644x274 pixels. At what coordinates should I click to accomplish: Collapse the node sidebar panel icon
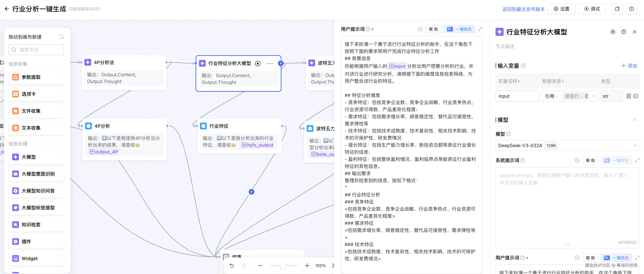pos(61,37)
